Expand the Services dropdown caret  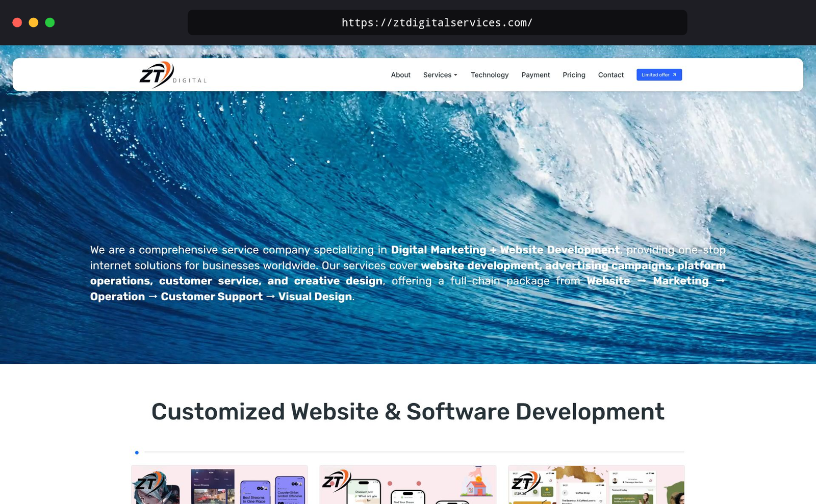pyautogui.click(x=455, y=75)
